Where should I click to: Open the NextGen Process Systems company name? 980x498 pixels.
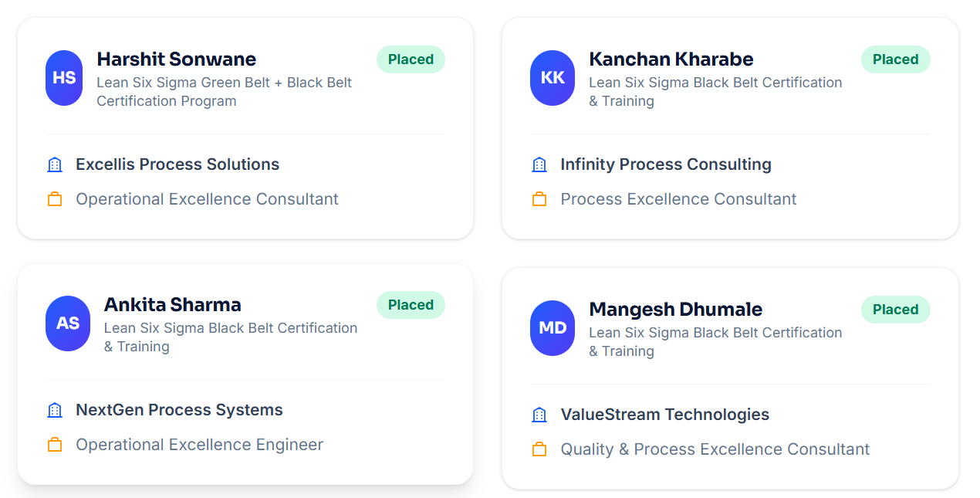click(x=179, y=410)
